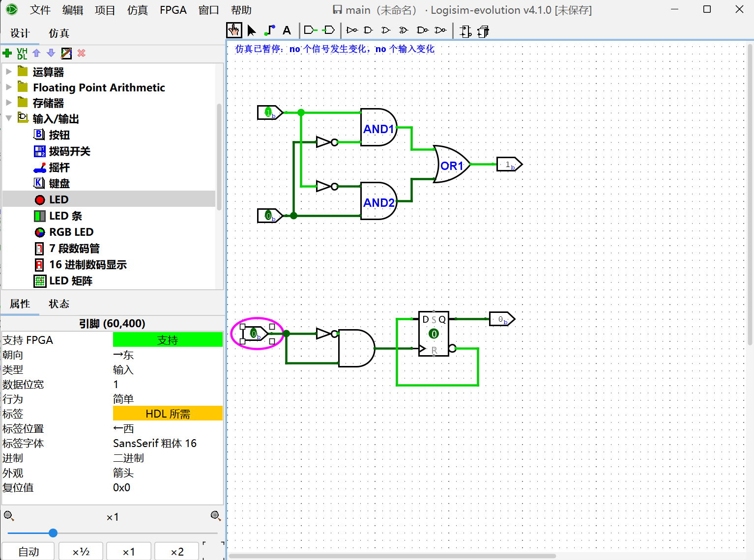Open the 类型 value dropdown showing 输入

point(168,369)
